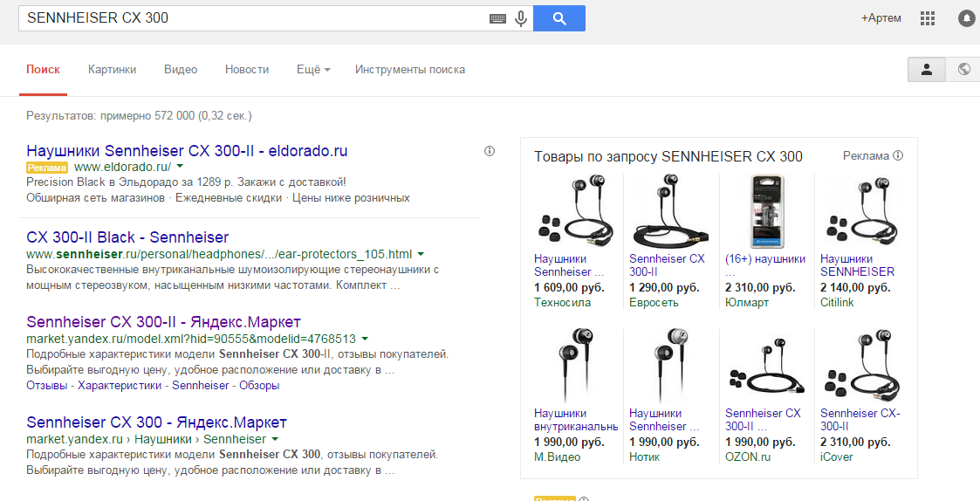Open Наушники Sennheiser link above Нотик
This screenshot has width=980, height=501.
pyautogui.click(x=664, y=420)
